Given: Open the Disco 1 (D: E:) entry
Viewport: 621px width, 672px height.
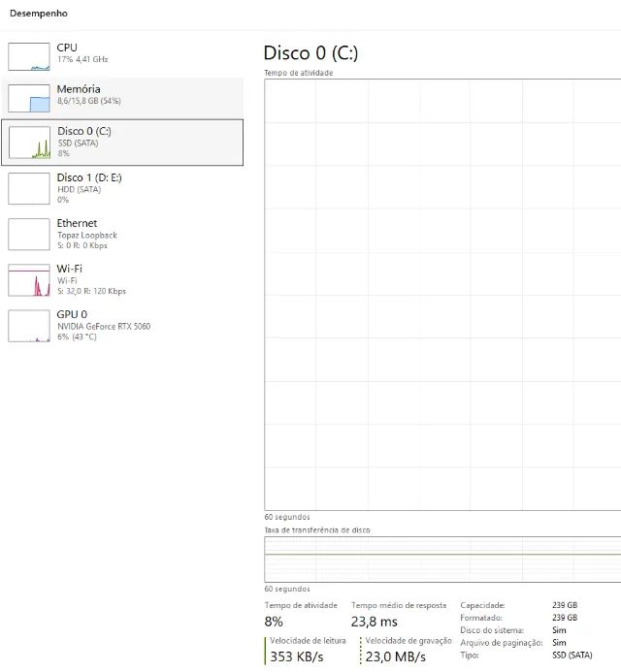Looking at the screenshot, I should click(x=122, y=188).
